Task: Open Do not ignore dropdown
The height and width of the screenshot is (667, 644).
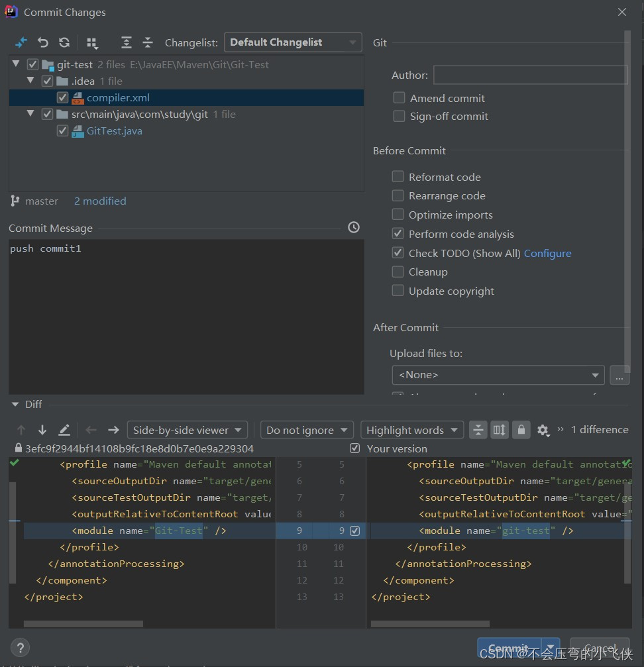Action: pyautogui.click(x=307, y=430)
